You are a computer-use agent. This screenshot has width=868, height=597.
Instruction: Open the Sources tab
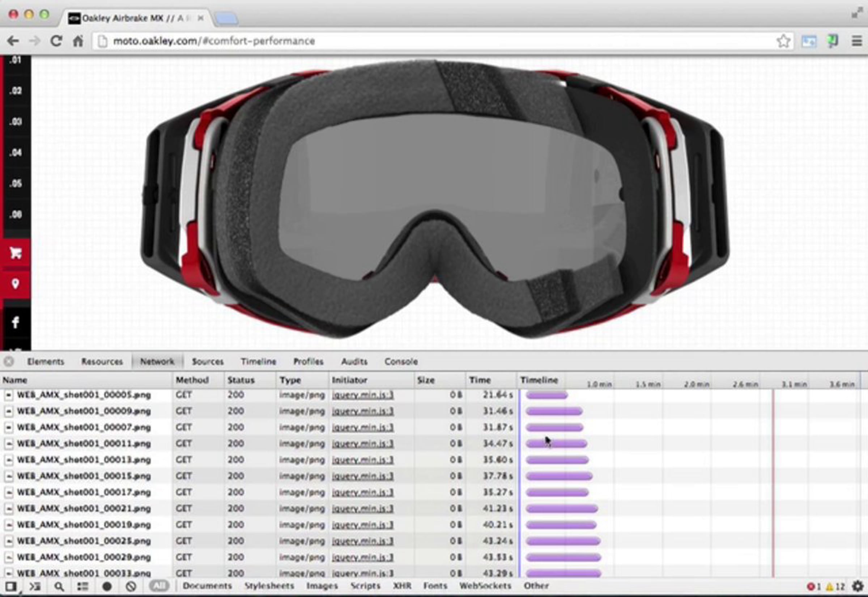208,362
